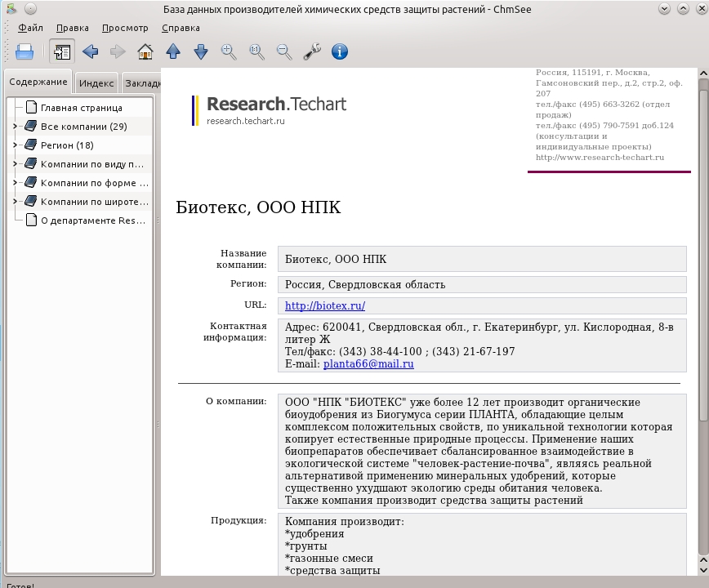Expand the Регион (18) node arrow
Screen dimensions: 709x588
(15, 145)
